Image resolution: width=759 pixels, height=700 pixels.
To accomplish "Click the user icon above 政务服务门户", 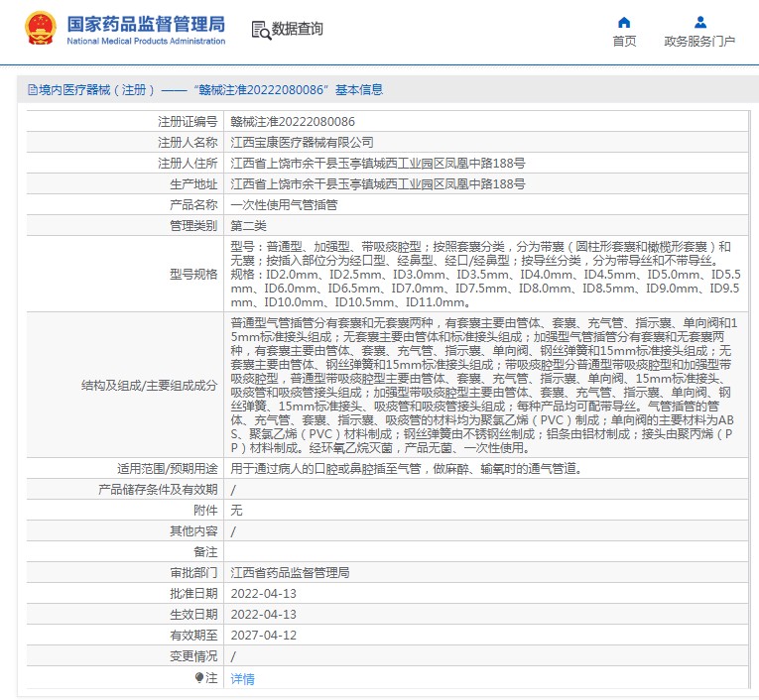I will (699, 22).
